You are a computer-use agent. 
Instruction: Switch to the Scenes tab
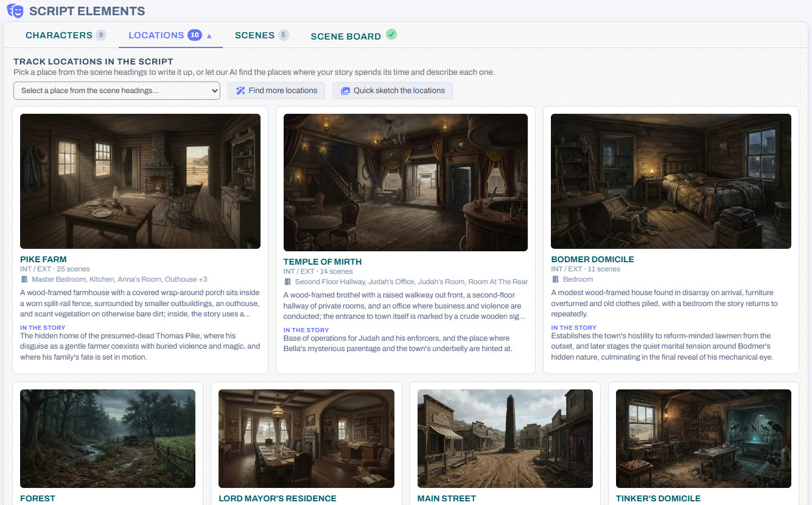click(262, 35)
